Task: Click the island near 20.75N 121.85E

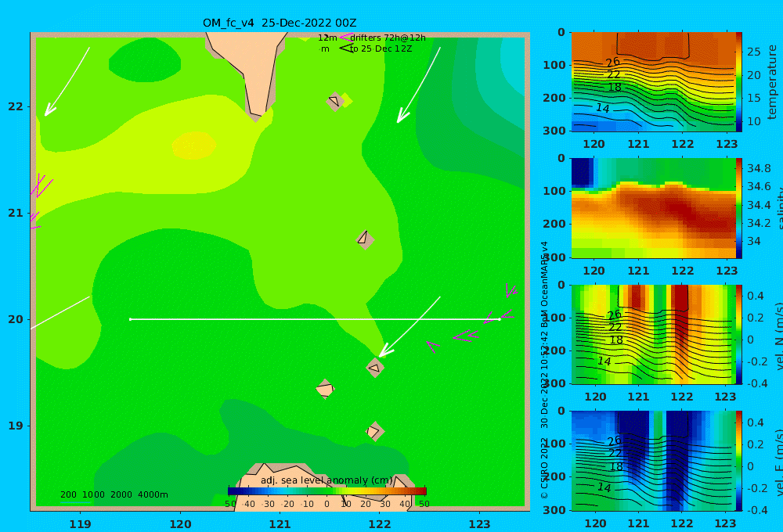Action: [x=365, y=239]
